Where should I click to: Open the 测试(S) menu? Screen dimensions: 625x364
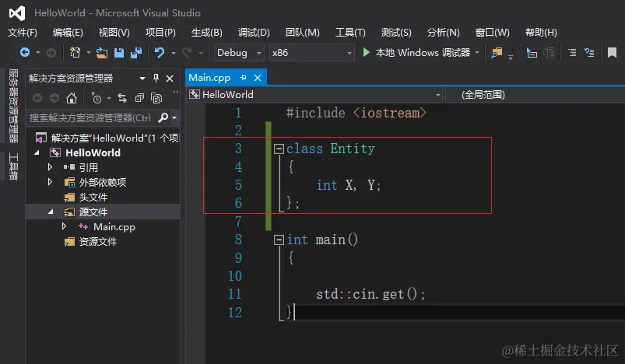[396, 32]
